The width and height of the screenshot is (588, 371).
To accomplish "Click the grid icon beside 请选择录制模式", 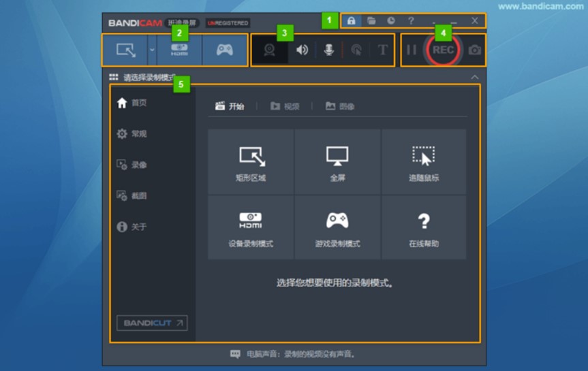I will pyautogui.click(x=114, y=77).
